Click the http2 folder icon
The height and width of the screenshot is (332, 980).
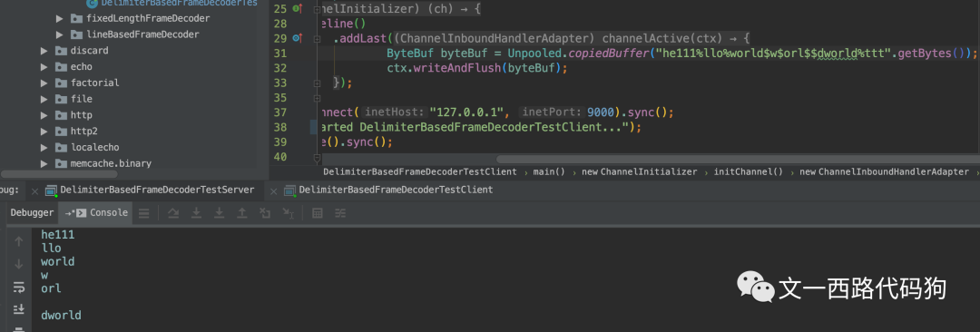[61, 132]
